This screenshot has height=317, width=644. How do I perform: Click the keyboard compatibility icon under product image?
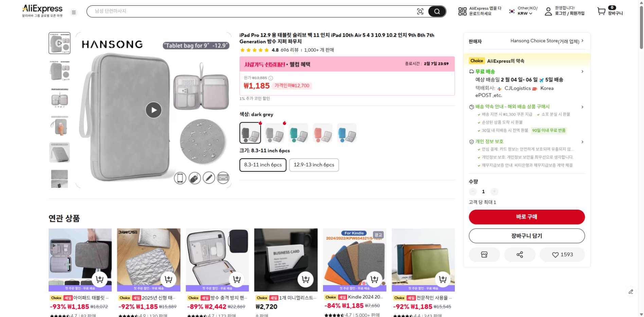[223, 178]
